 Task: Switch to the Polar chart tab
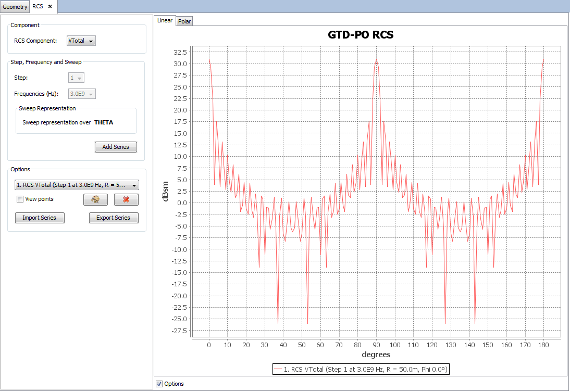click(184, 21)
